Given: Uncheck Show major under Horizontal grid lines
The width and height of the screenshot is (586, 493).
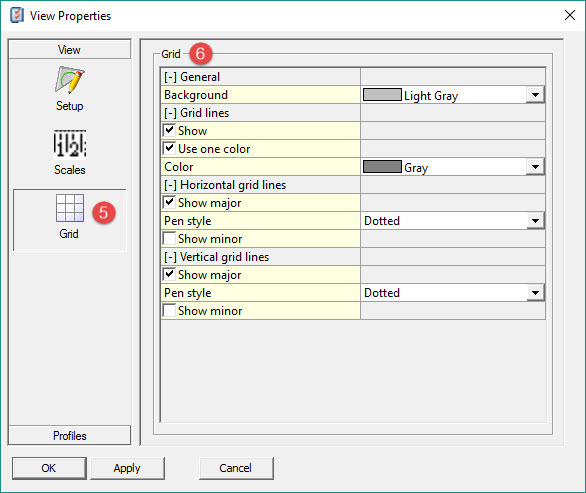Looking at the screenshot, I should click(x=169, y=202).
